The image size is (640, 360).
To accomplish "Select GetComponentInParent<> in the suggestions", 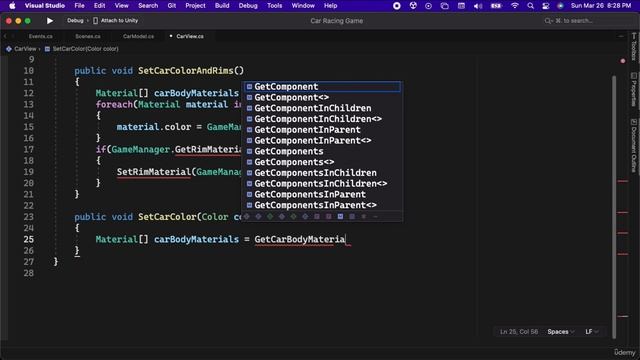I will coord(322,140).
